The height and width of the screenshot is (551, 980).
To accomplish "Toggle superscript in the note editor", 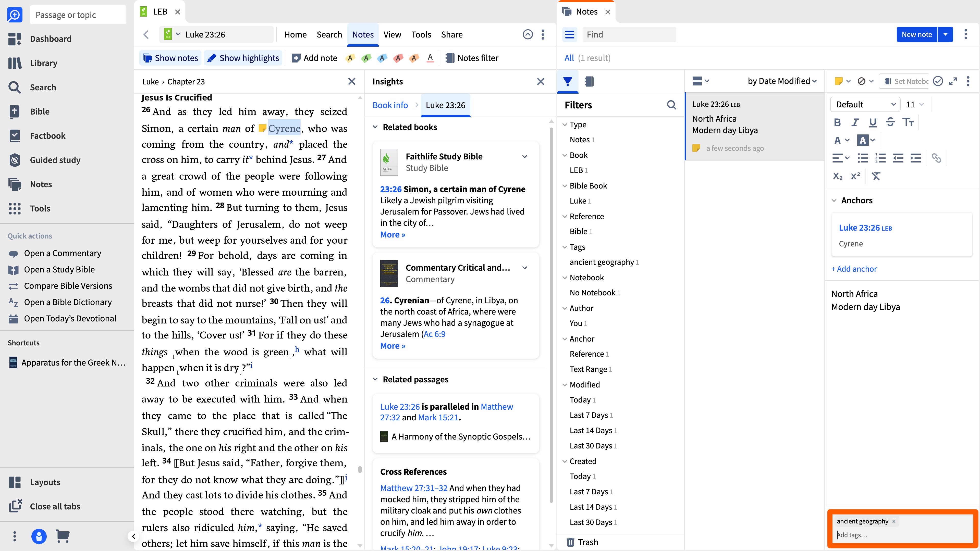I will (x=855, y=176).
